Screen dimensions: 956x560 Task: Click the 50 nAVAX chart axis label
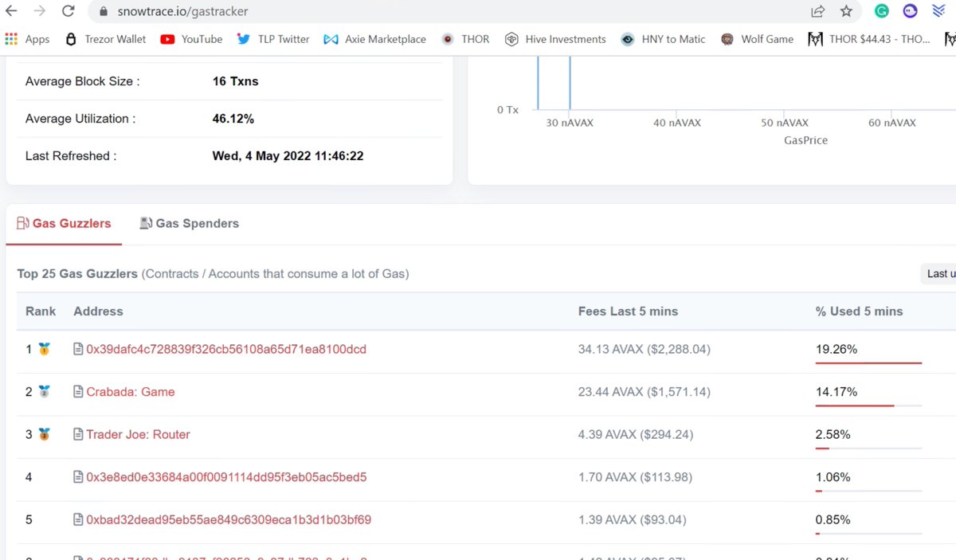click(785, 123)
